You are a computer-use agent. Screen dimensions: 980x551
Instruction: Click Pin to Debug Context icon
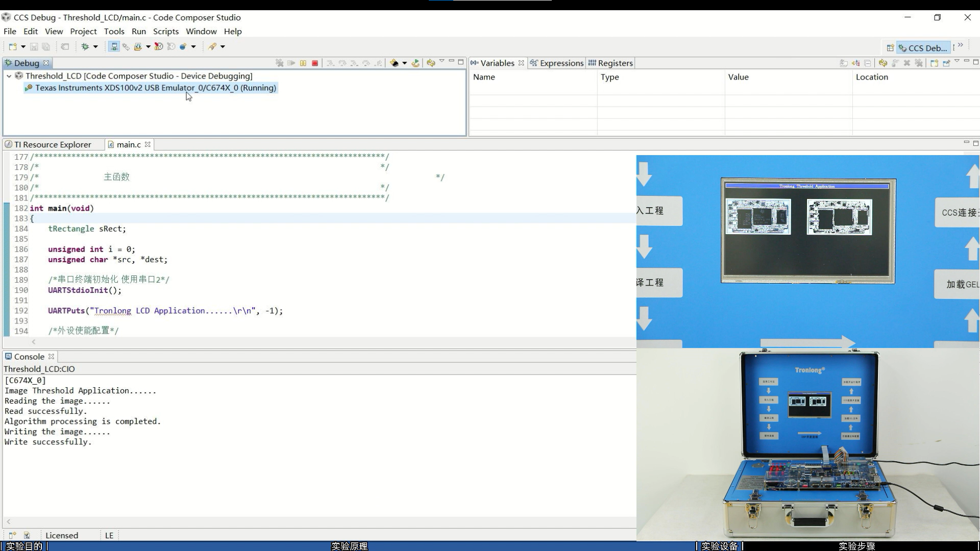point(946,63)
